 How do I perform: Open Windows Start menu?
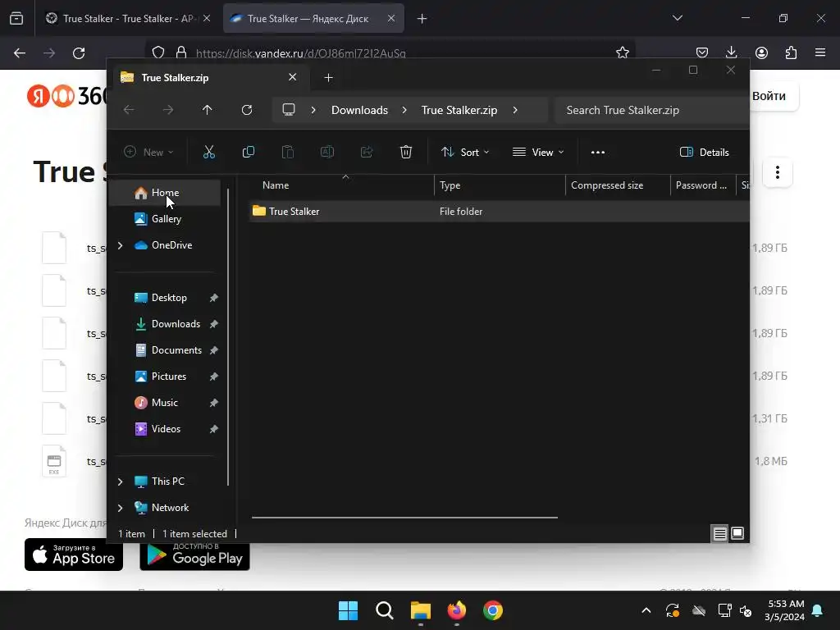[x=348, y=610]
